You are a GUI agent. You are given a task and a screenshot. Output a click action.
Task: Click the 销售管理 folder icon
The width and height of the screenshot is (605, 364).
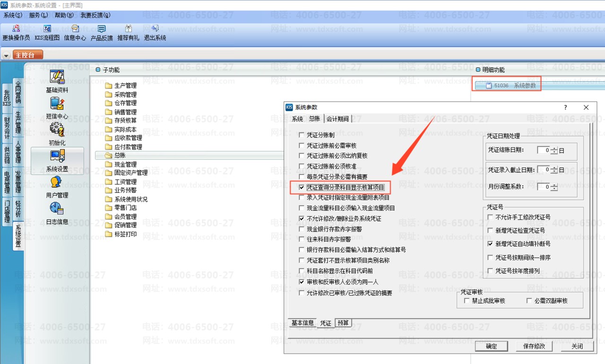(109, 112)
